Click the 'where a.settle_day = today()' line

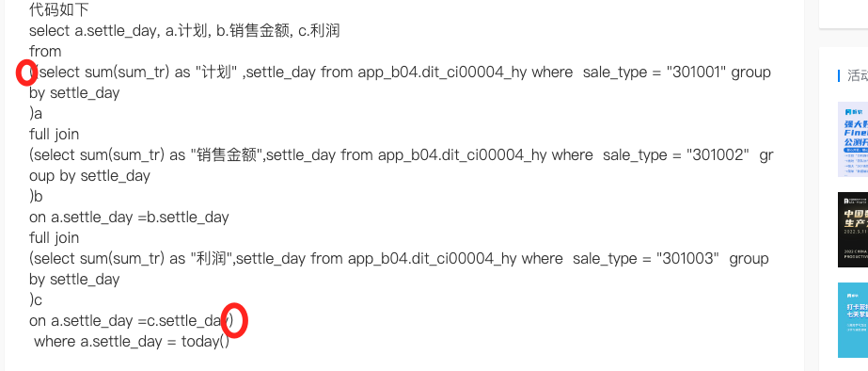tap(132, 342)
